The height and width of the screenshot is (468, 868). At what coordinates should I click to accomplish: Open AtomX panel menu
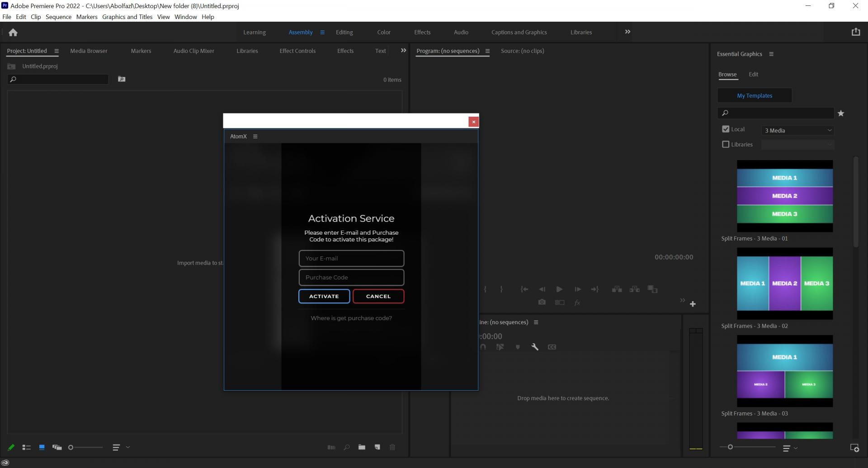coord(255,136)
